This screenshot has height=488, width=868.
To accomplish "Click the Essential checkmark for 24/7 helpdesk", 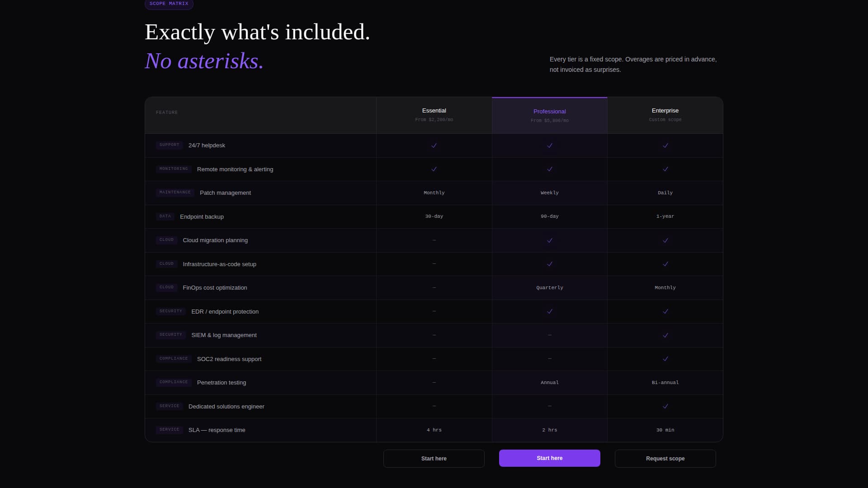I will [434, 145].
